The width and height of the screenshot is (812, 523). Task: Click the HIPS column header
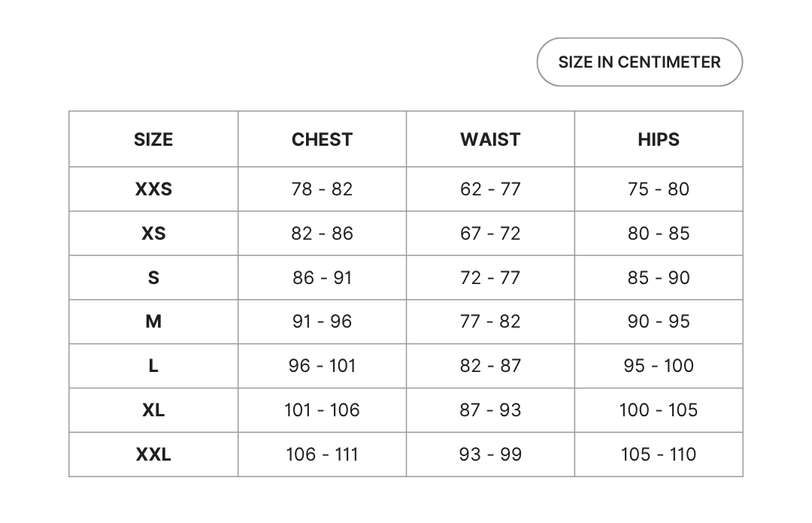click(x=659, y=140)
